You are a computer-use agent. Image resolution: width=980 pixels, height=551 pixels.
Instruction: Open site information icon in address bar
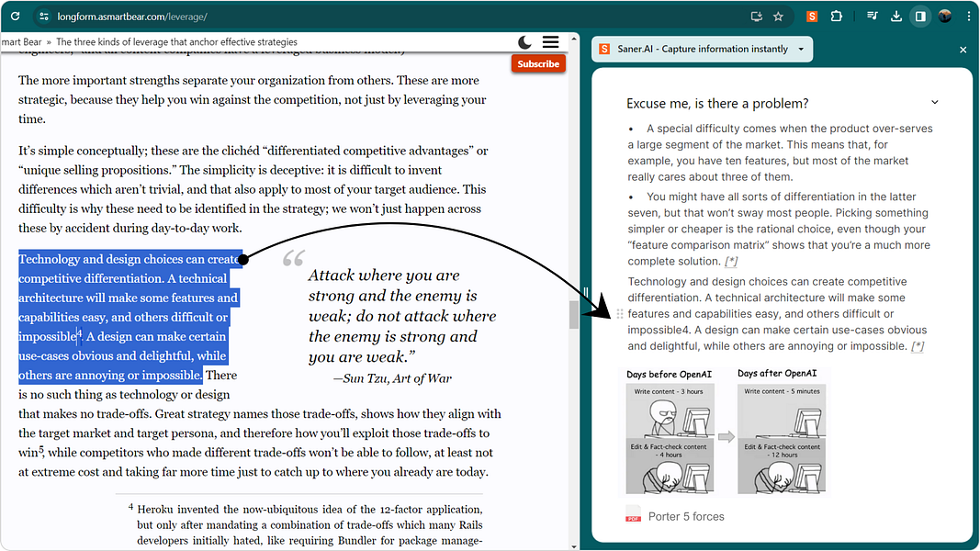pos(44,17)
